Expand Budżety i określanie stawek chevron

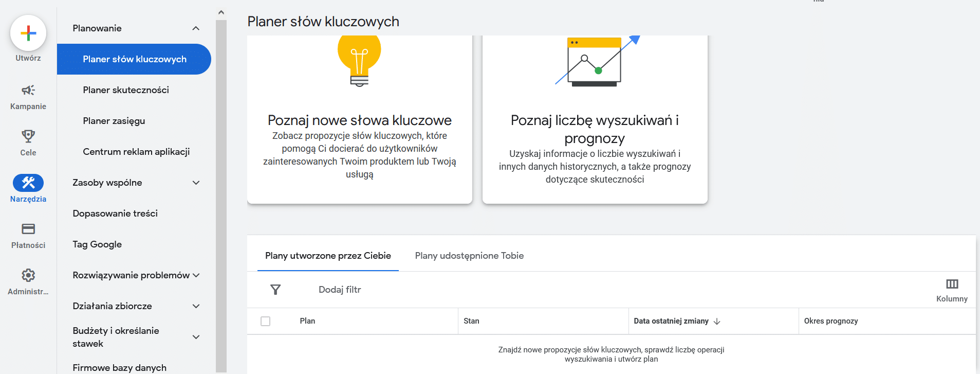[x=196, y=337]
